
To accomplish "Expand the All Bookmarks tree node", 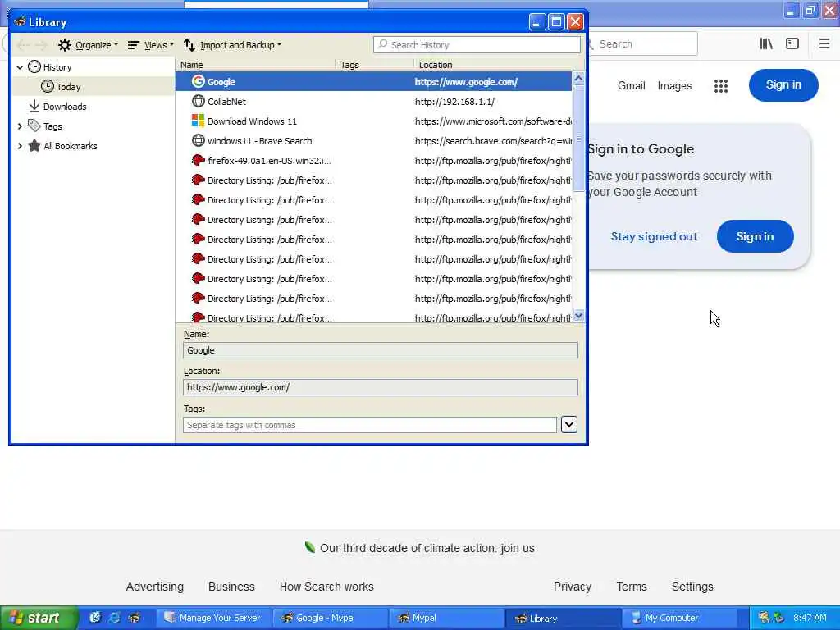I will pyautogui.click(x=20, y=146).
